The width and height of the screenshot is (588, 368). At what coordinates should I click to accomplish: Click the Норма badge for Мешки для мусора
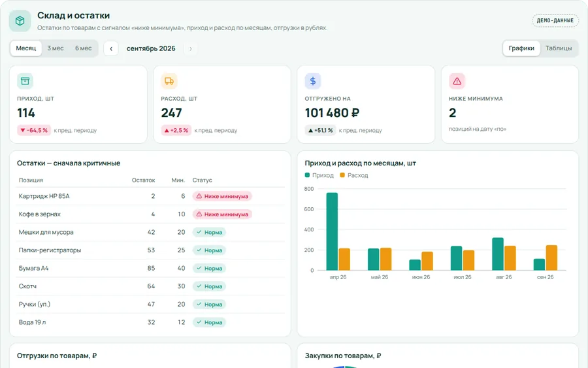coord(209,232)
